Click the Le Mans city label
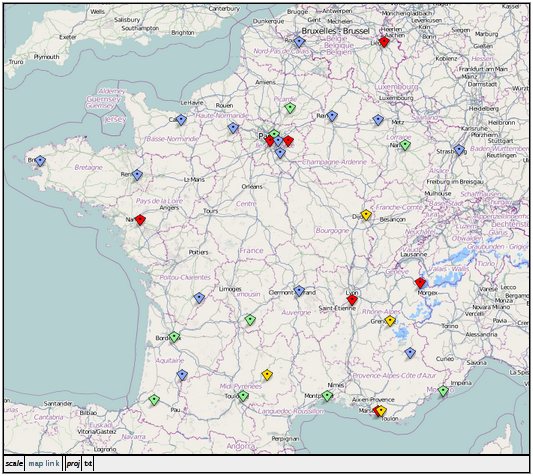Viewport: 533px width, 476px height. 194,180
